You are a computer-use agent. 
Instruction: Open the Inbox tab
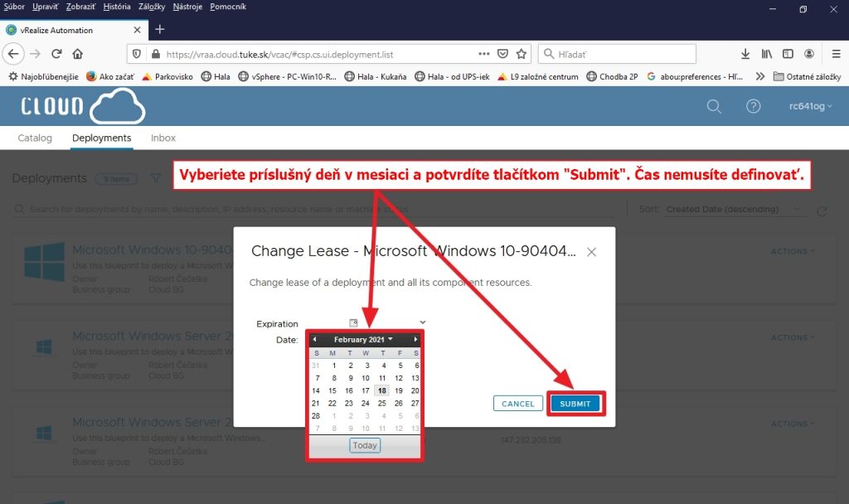[163, 138]
